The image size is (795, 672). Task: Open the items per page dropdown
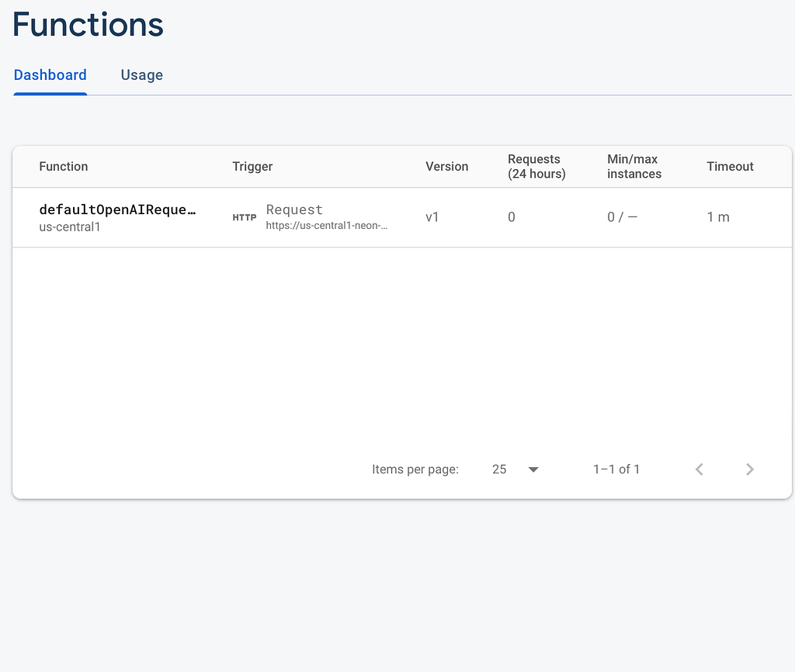point(533,469)
